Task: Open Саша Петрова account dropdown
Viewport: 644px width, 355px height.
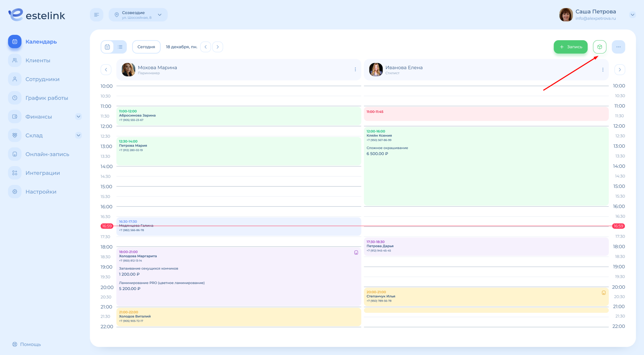Action: point(632,15)
